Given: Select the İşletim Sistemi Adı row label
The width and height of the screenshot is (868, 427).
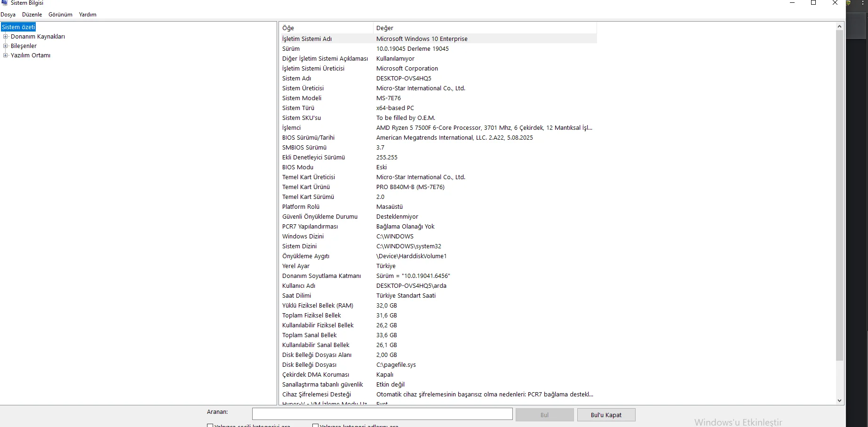Looking at the screenshot, I should [307, 39].
